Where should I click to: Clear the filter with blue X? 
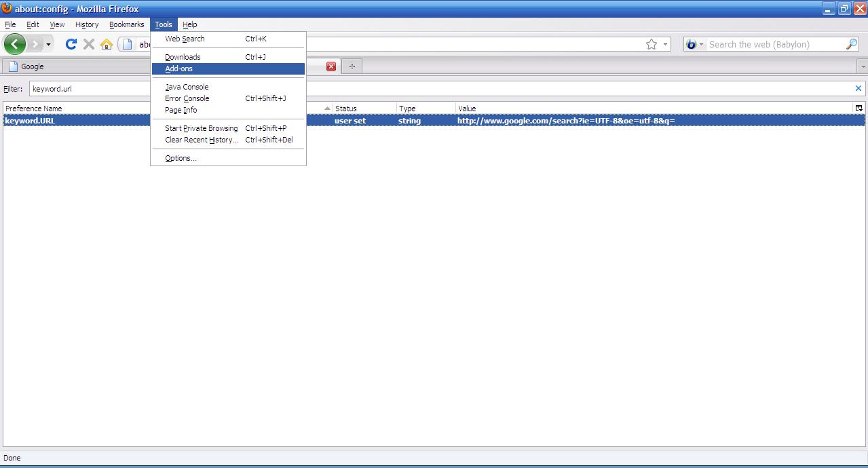(858, 88)
